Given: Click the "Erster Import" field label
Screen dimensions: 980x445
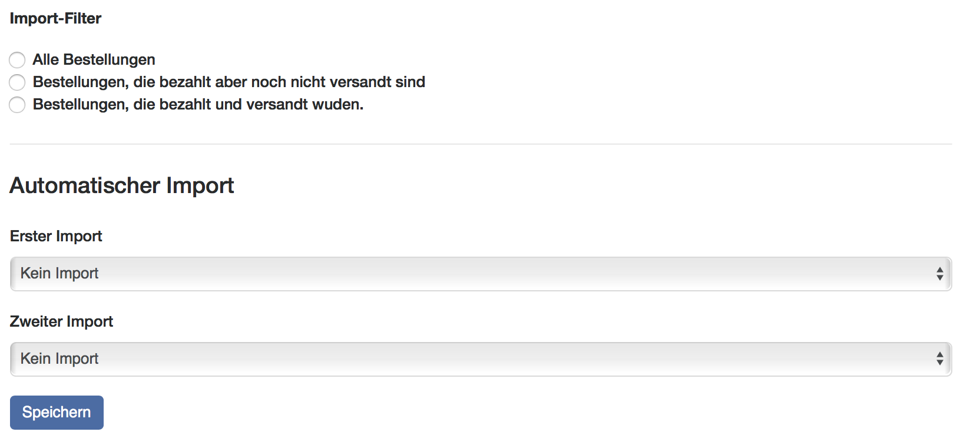Looking at the screenshot, I should point(56,236).
